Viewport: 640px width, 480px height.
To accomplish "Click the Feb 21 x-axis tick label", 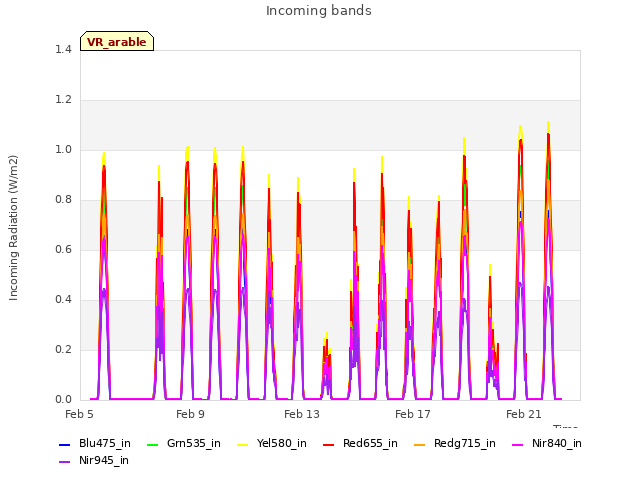I will (524, 414).
